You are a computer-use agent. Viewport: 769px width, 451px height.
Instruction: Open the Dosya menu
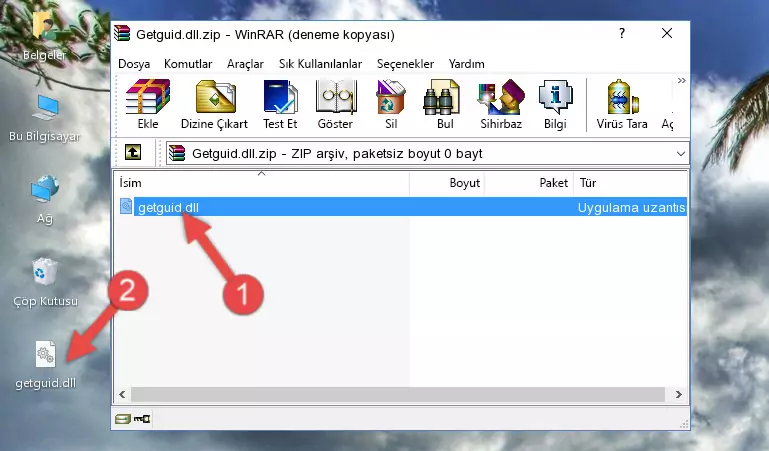tap(134, 64)
